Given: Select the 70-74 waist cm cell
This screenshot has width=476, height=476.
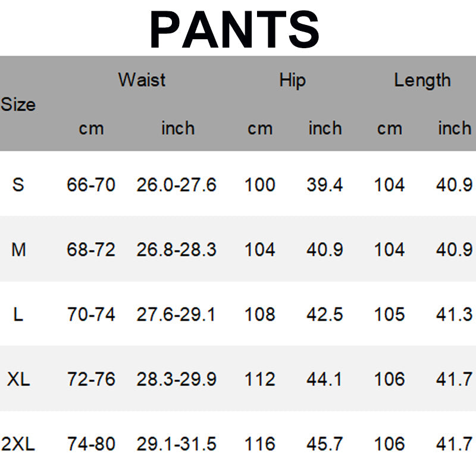Looking at the screenshot, I should point(91,314).
